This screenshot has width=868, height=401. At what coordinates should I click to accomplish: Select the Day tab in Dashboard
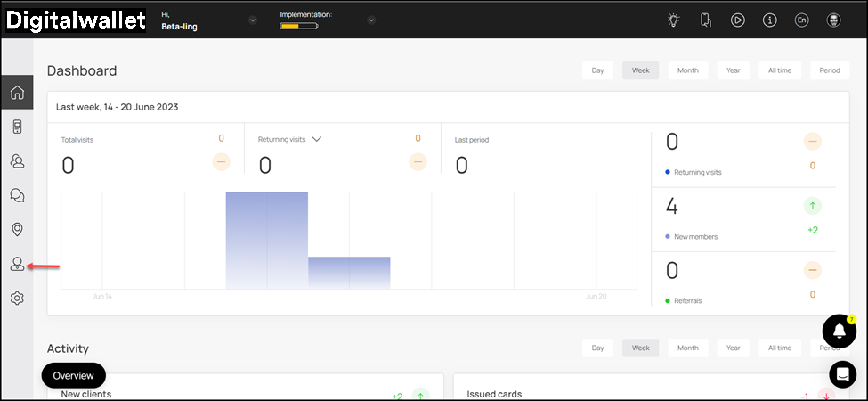point(597,70)
